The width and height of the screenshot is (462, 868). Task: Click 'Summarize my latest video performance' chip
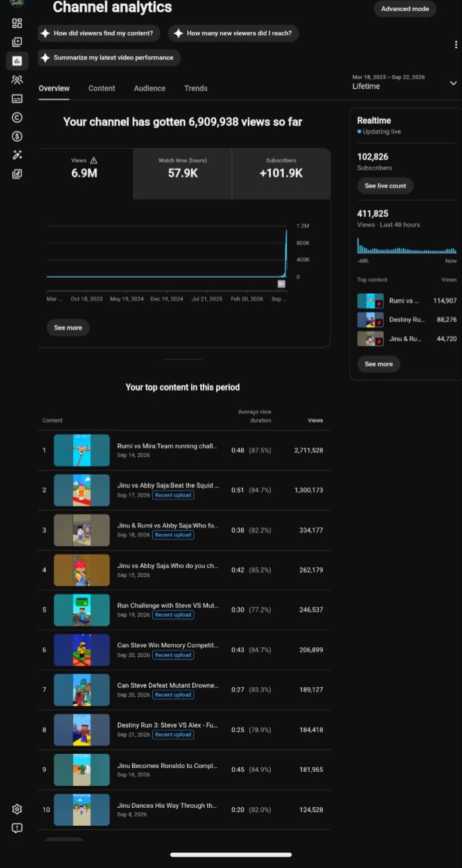[x=109, y=58]
